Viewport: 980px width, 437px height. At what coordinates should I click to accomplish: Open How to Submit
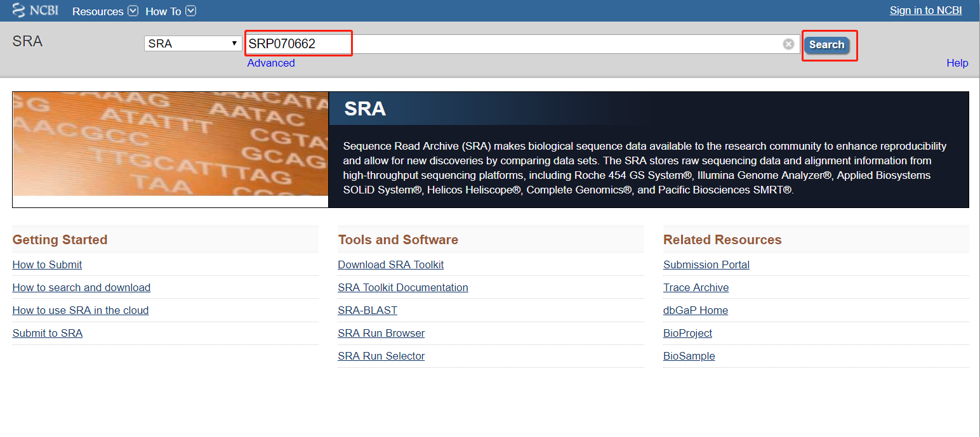point(47,264)
